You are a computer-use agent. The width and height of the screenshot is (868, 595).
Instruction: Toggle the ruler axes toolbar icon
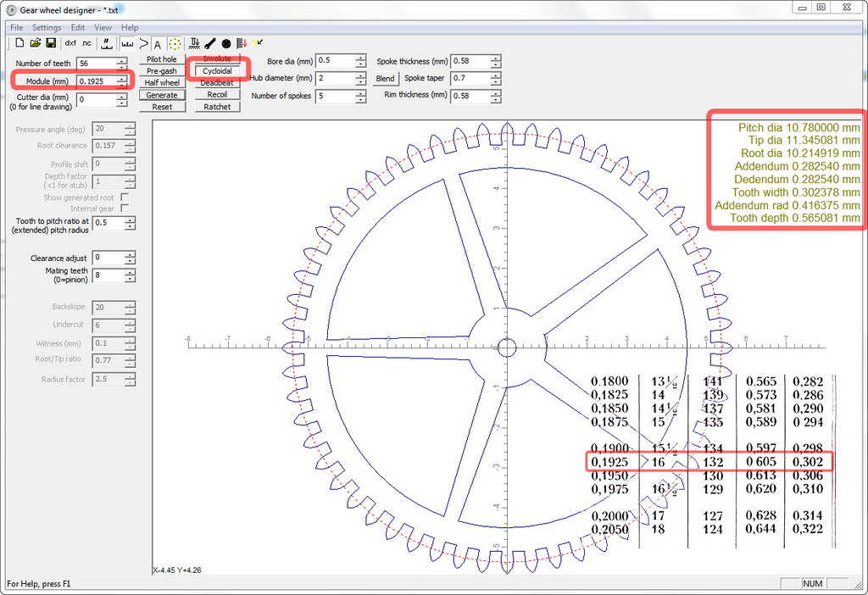(x=127, y=43)
